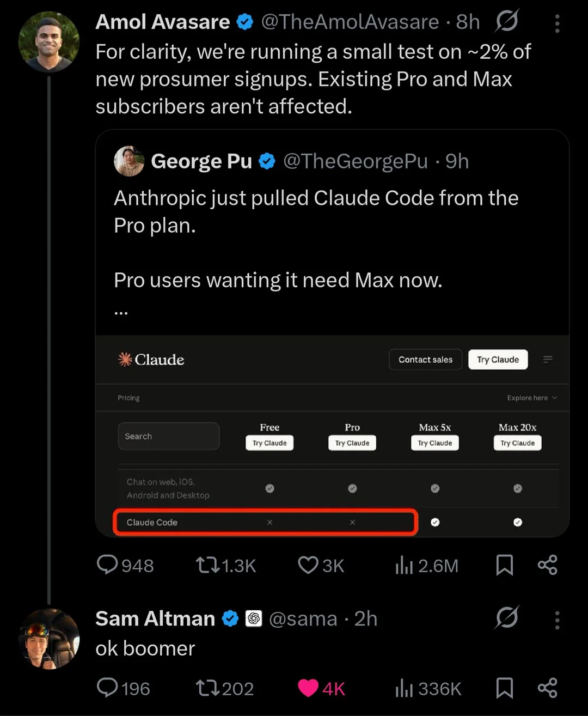
Task: Open the @TheGeorgePu profile handle
Action: [356, 161]
